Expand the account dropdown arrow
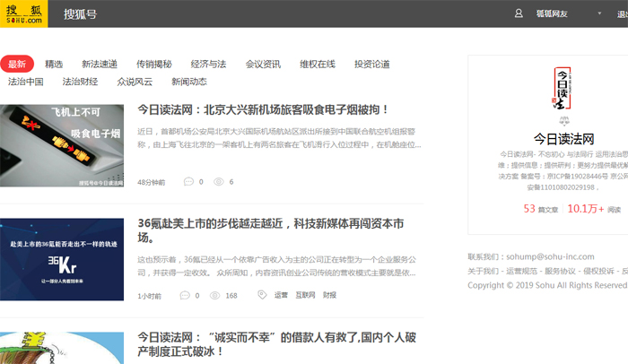628x364 pixels. click(x=599, y=13)
